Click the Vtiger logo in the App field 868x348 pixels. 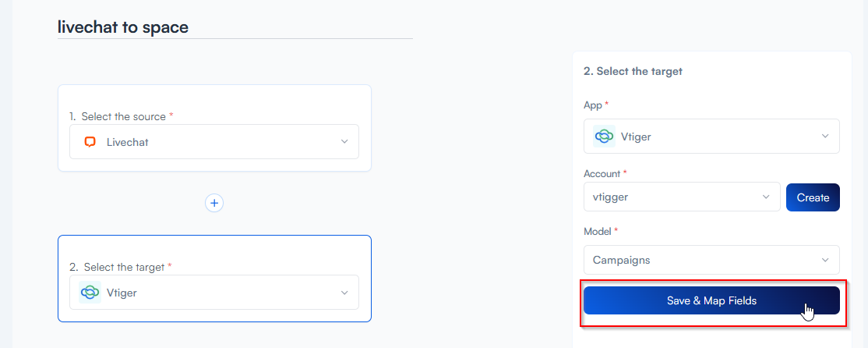coord(605,137)
